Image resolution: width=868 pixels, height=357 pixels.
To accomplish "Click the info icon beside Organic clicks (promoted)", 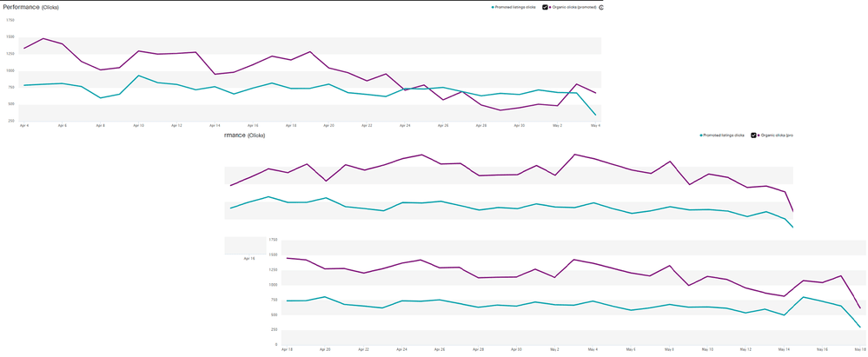I will pyautogui.click(x=601, y=7).
